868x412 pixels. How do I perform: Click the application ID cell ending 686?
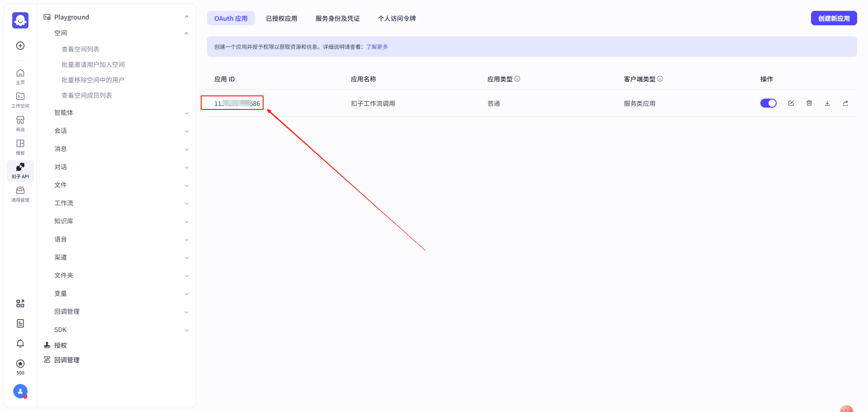(237, 104)
